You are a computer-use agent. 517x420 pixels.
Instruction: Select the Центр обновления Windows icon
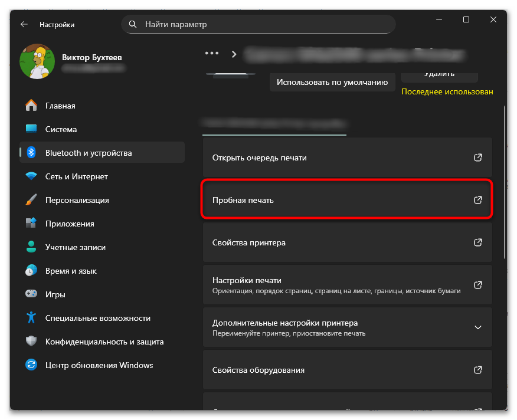pyautogui.click(x=31, y=365)
